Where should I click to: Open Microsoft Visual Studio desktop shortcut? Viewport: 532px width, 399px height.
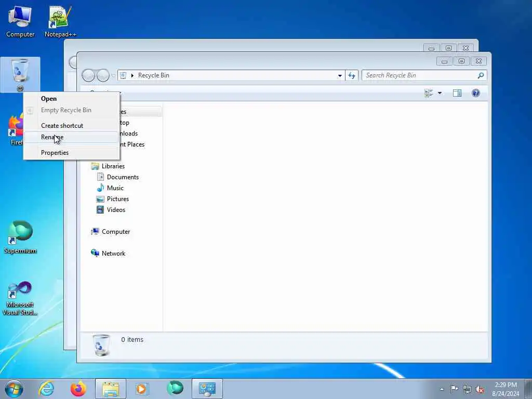(20, 299)
